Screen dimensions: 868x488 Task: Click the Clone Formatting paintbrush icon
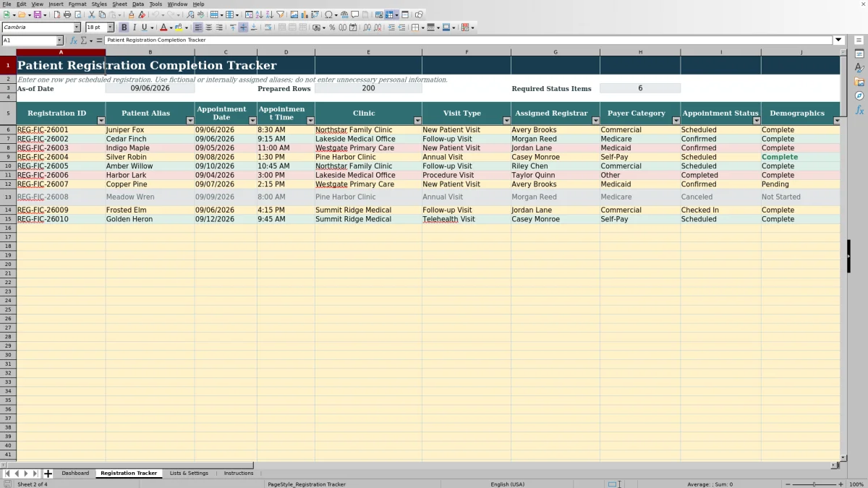131,14
